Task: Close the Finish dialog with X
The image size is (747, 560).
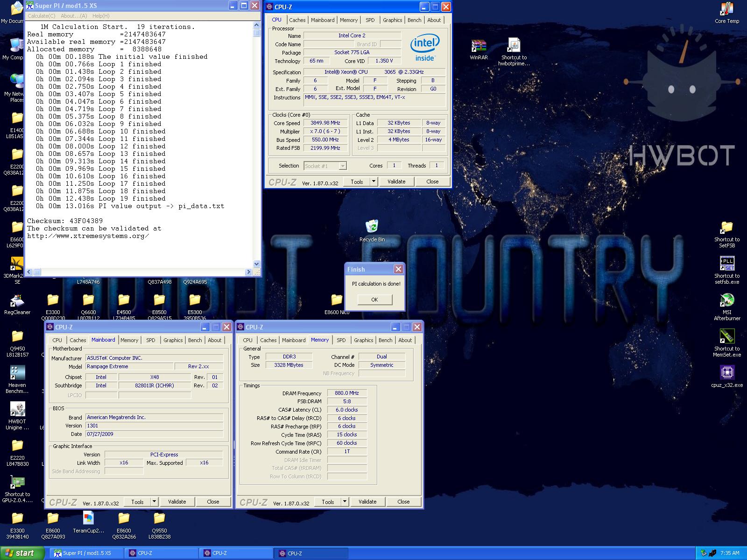Action: click(398, 269)
